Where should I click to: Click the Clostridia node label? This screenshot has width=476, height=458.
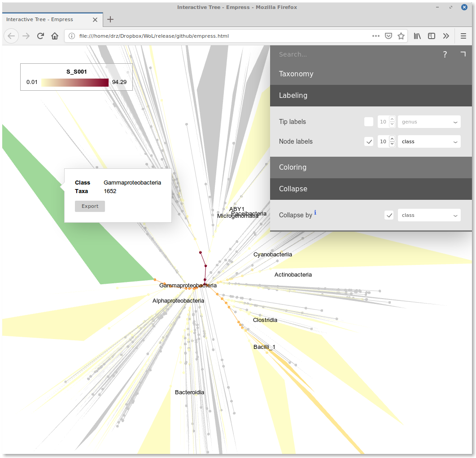tap(265, 320)
